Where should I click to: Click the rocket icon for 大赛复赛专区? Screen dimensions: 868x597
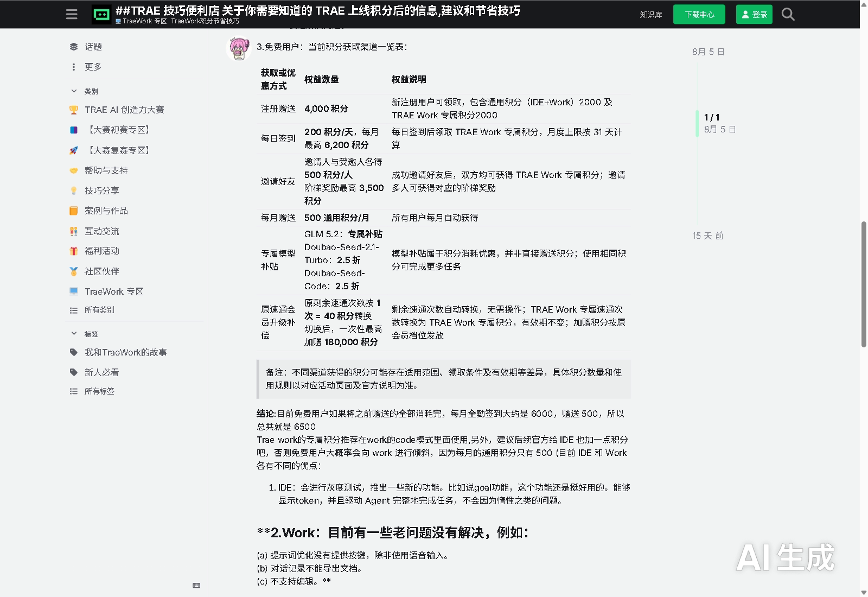coord(74,150)
